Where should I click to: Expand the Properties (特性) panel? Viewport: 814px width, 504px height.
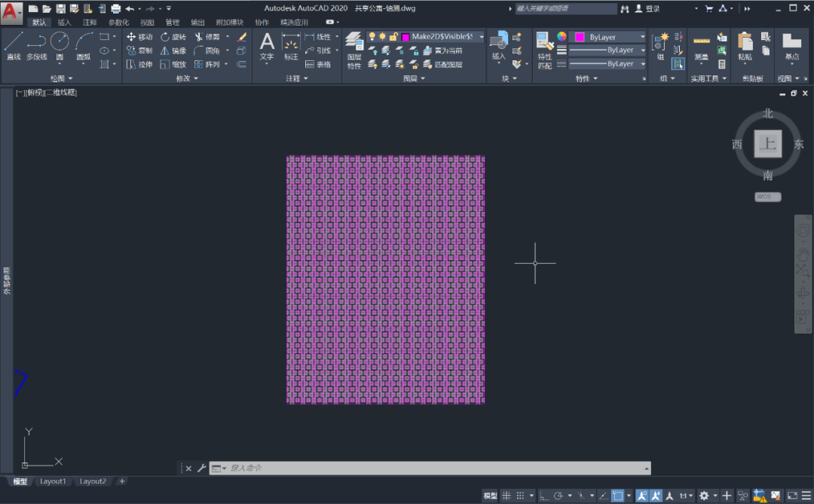pyautogui.click(x=586, y=78)
